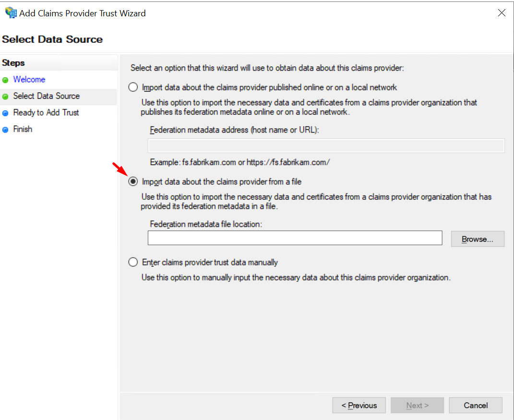The image size is (514, 420).
Task: Choose the import claims provider from a file radio
Action: pyautogui.click(x=133, y=182)
